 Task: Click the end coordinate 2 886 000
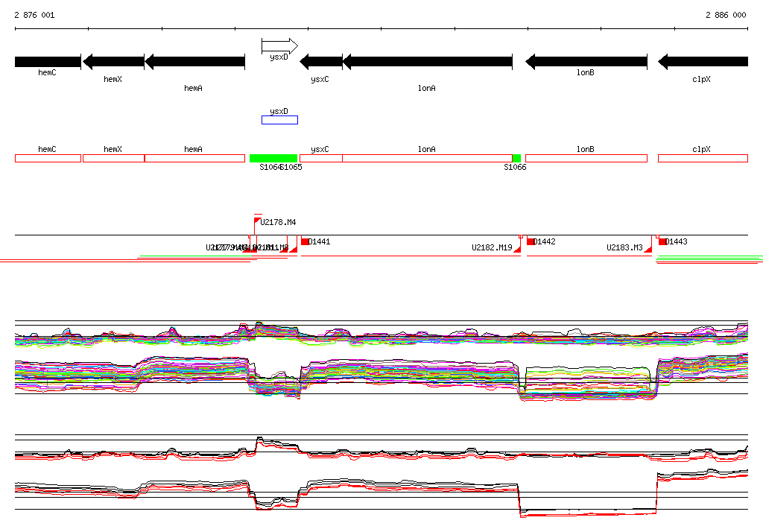tap(726, 15)
